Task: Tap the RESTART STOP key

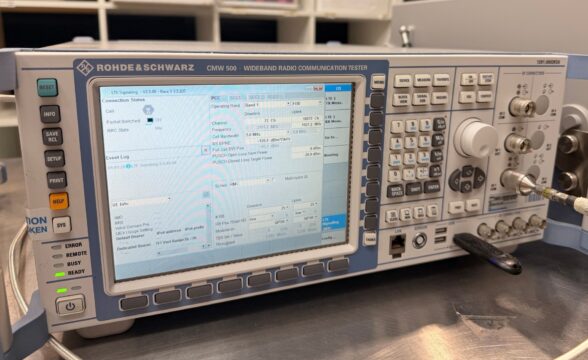Action: (x=486, y=78)
